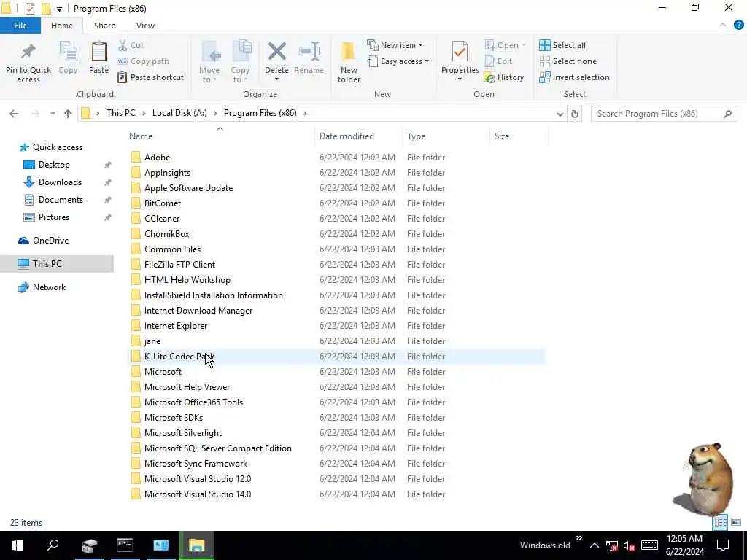Open the File menu
747x560 pixels.
20,26
